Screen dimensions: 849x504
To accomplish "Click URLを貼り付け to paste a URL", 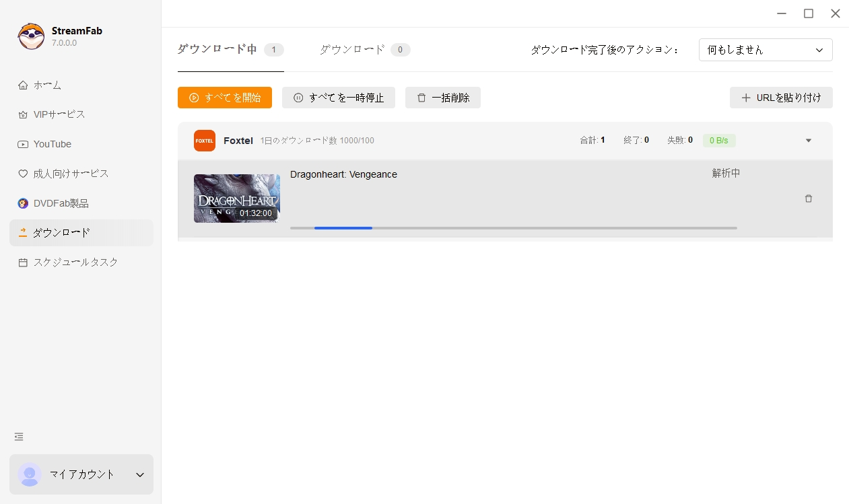I will [781, 98].
